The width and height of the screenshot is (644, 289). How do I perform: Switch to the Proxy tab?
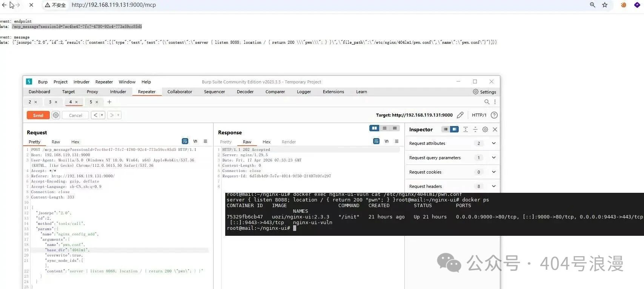92,92
